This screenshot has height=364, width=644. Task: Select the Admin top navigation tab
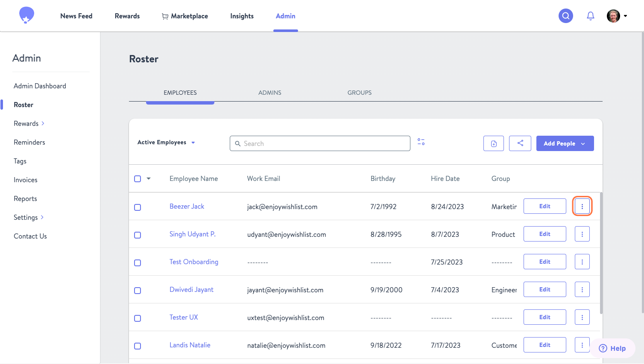coord(286,16)
